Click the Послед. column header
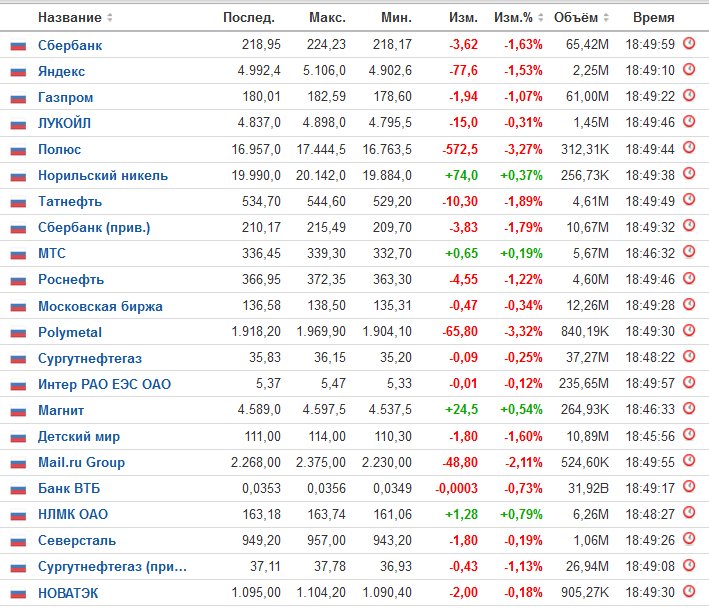Viewport: 709px width, 609px height. pos(249,18)
